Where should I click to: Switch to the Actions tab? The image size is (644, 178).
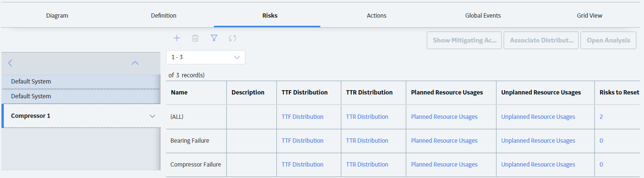point(377,15)
